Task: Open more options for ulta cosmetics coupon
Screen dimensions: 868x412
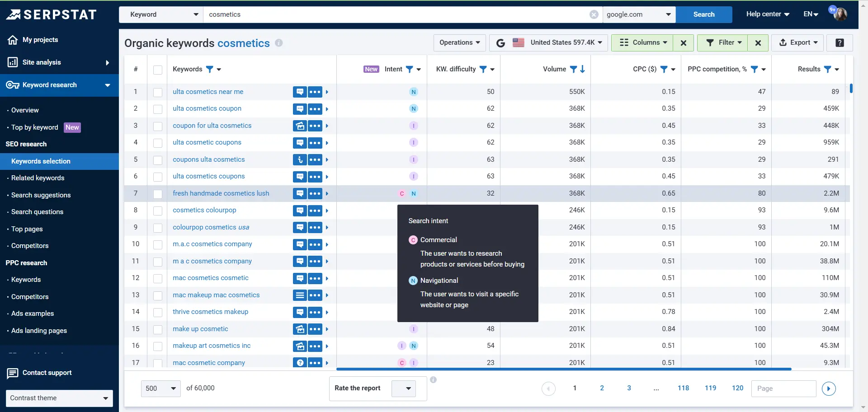Action: [x=315, y=109]
